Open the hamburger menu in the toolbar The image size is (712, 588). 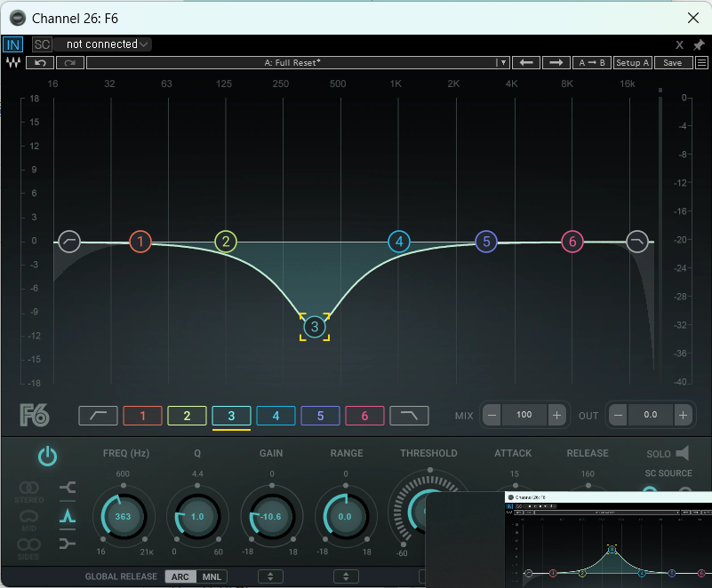point(701,63)
